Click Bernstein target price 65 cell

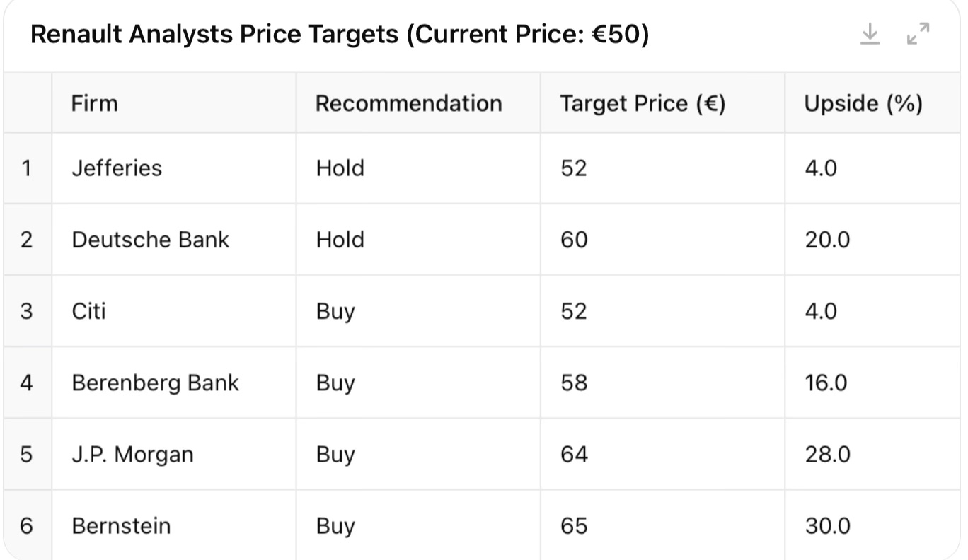[x=574, y=526]
